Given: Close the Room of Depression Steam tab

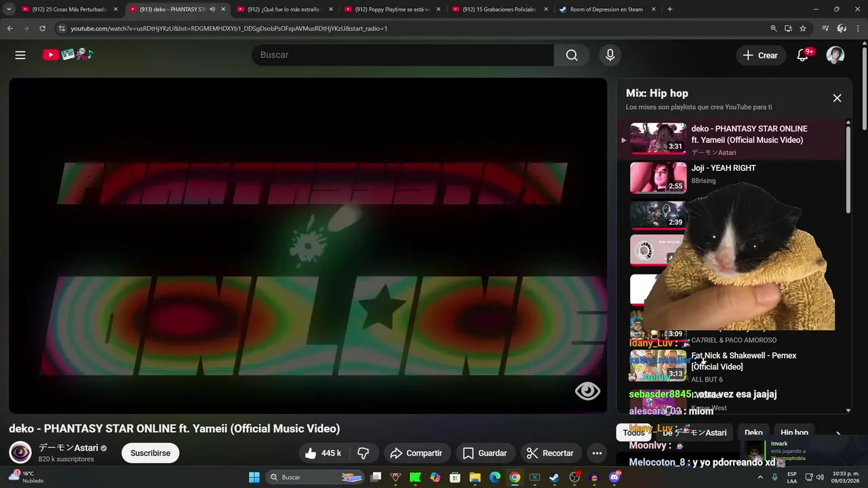Looking at the screenshot, I should point(654,9).
